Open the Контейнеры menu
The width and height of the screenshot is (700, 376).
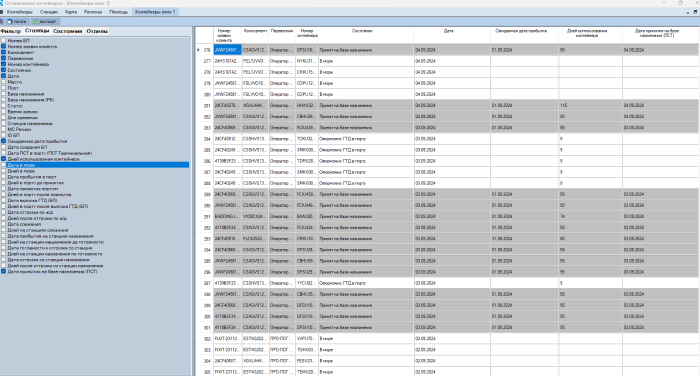tap(20, 12)
